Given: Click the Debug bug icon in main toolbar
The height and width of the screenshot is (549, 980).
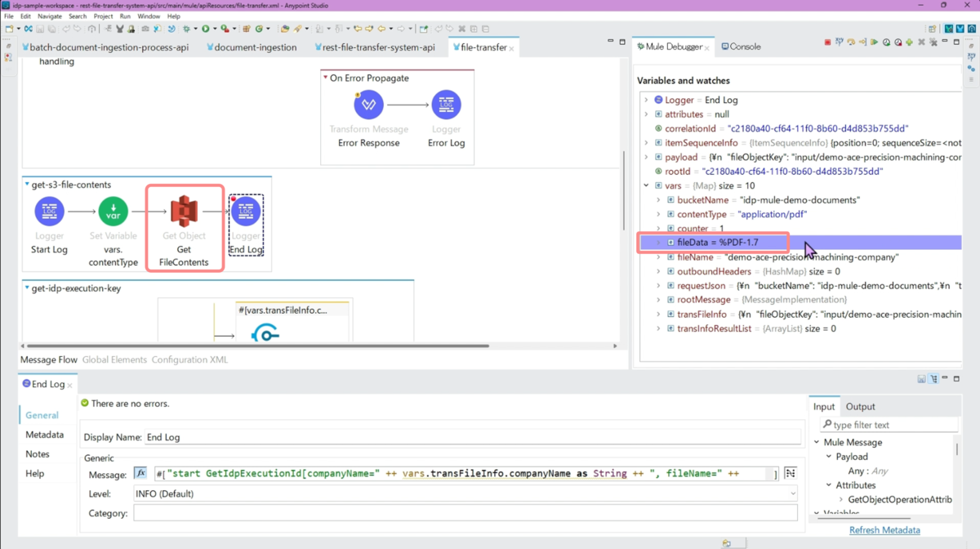Looking at the screenshot, I should pyautogui.click(x=186, y=29).
